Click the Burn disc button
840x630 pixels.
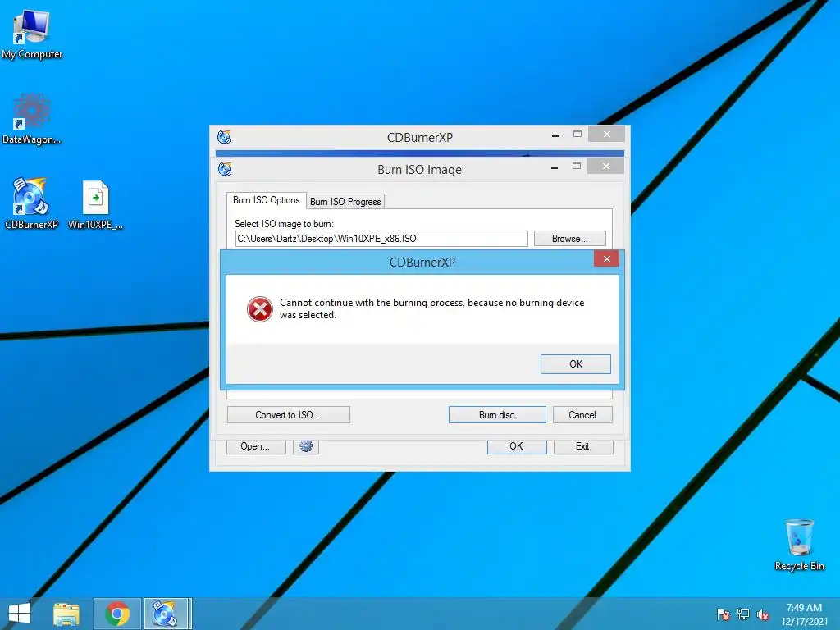tap(496, 414)
